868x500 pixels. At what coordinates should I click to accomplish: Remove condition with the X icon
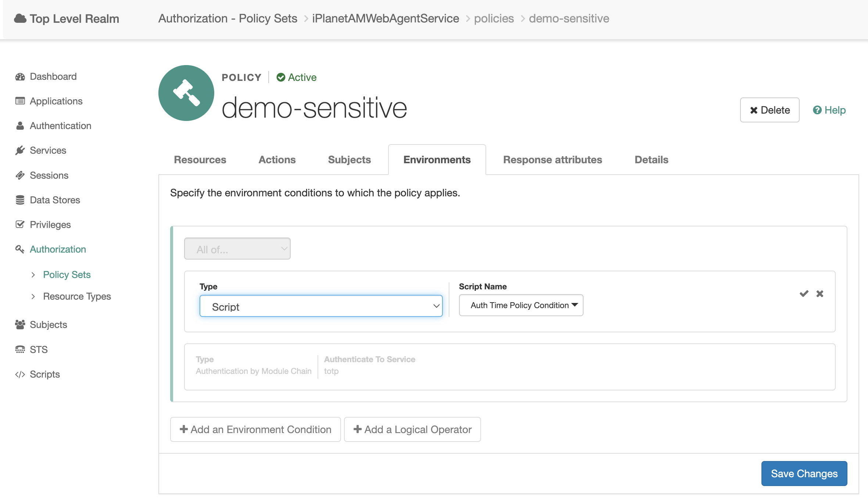point(819,293)
